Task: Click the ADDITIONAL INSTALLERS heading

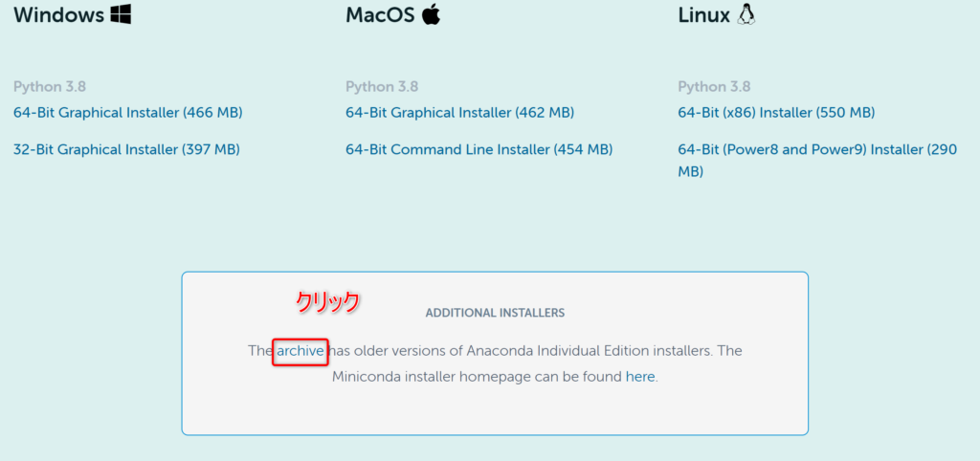Action: (495, 313)
